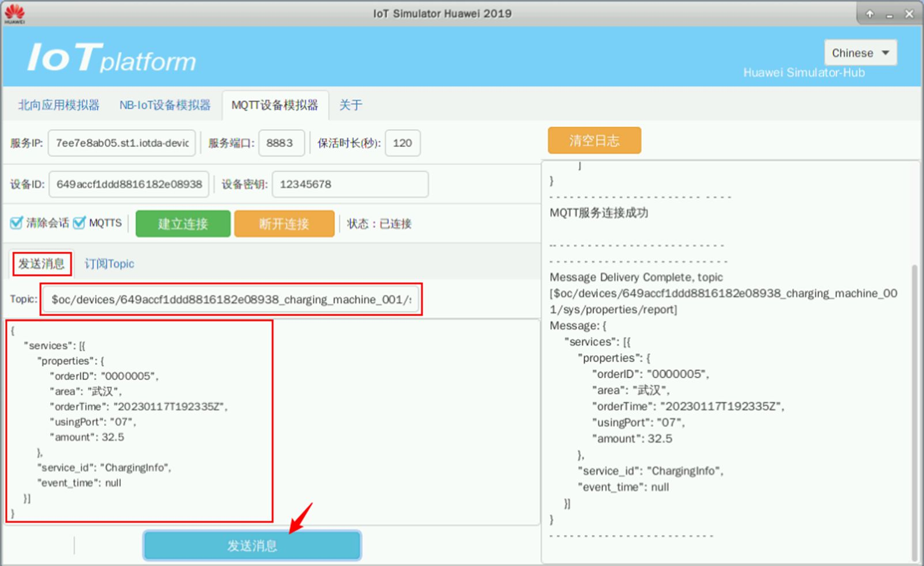Screen dimensions: 924x566
Task: Click 'MQTT服务连接成功' log line
Action: pos(599,213)
